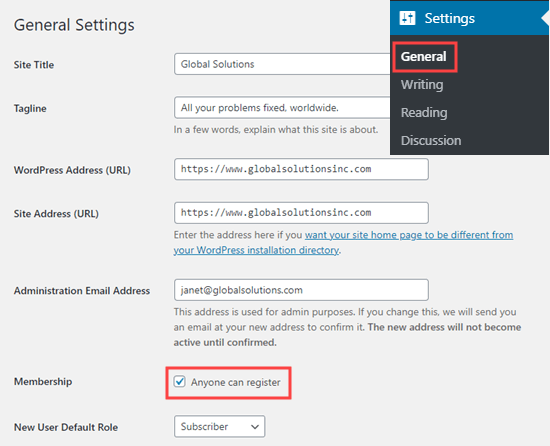The height and width of the screenshot is (446, 550).
Task: Go to Writing settings
Action: pyautogui.click(x=422, y=85)
